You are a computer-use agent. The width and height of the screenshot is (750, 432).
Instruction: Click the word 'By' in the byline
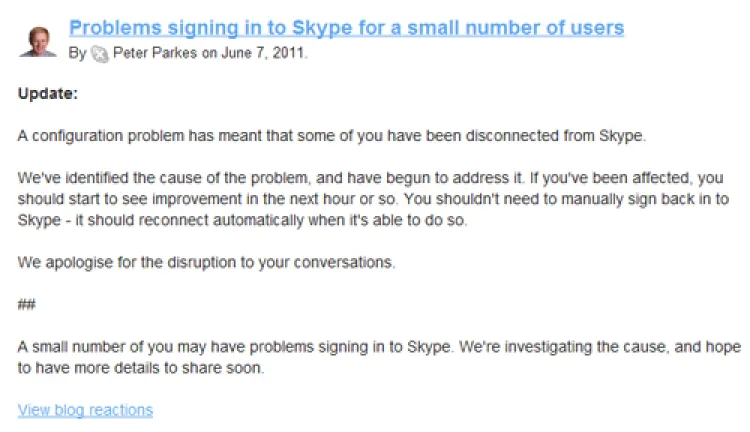pos(77,53)
